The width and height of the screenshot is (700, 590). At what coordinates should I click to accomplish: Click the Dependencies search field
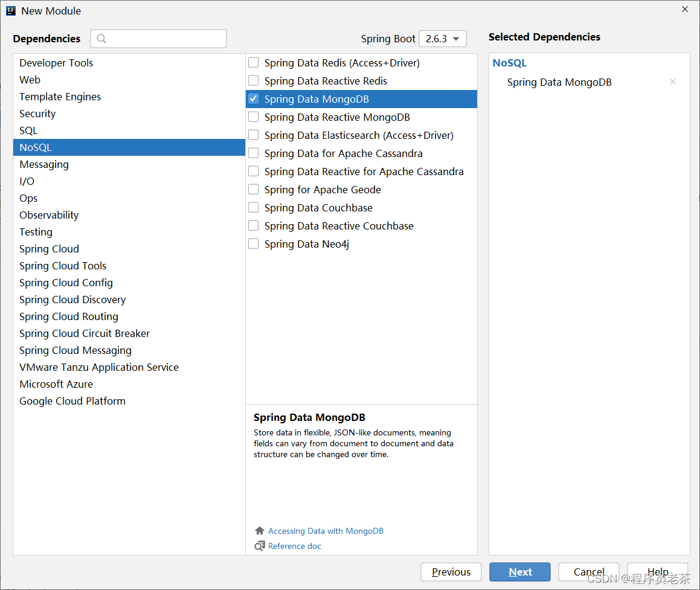point(158,38)
